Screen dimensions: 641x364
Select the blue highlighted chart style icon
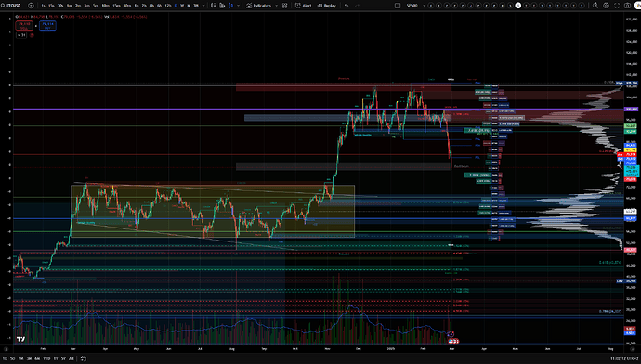(231, 6)
